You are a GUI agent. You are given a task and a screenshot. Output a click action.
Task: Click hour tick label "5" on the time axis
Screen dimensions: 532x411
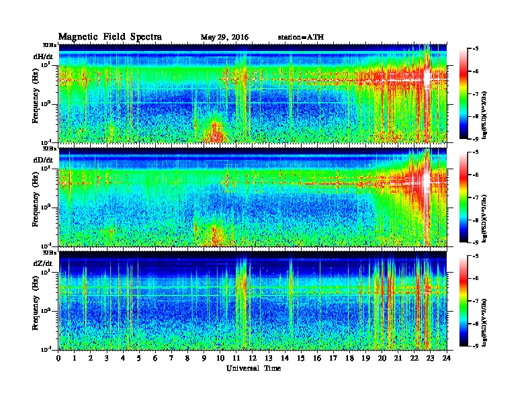tap(139, 358)
